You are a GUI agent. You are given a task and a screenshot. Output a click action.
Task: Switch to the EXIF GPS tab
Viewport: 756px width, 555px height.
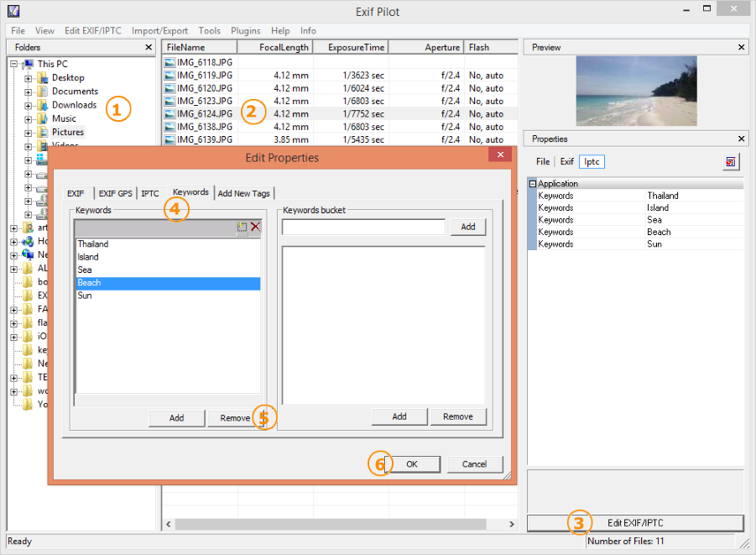click(115, 193)
